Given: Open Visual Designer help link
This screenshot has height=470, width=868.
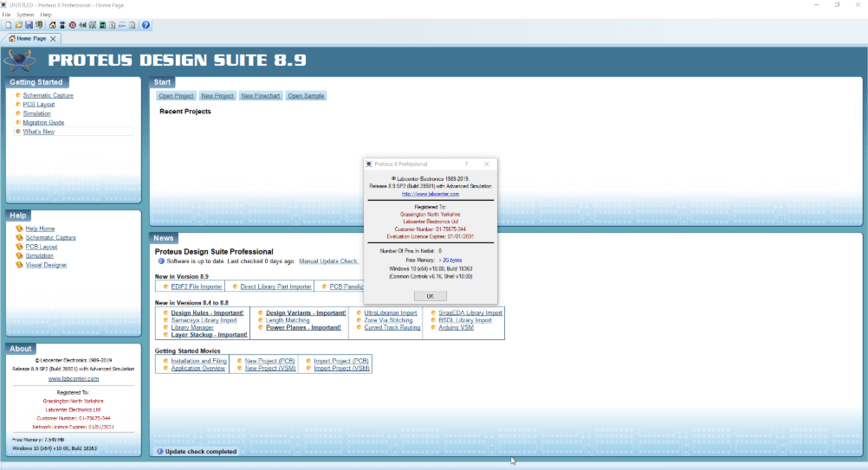Looking at the screenshot, I should pyautogui.click(x=46, y=266).
